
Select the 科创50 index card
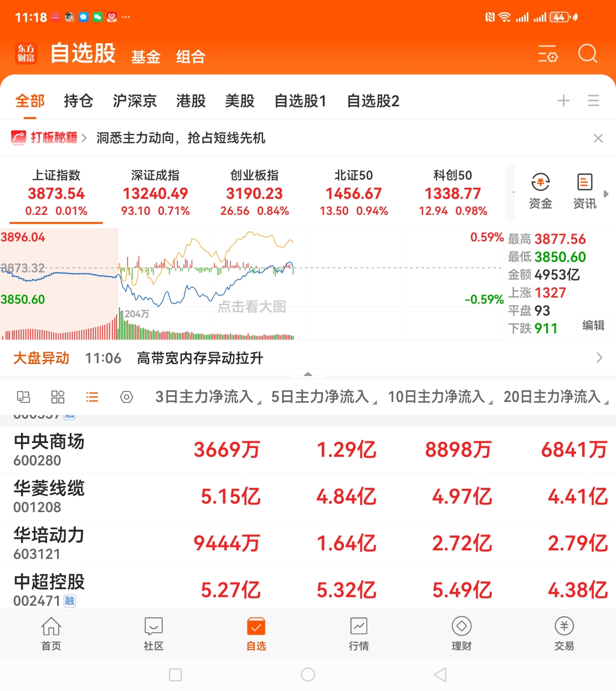click(453, 193)
